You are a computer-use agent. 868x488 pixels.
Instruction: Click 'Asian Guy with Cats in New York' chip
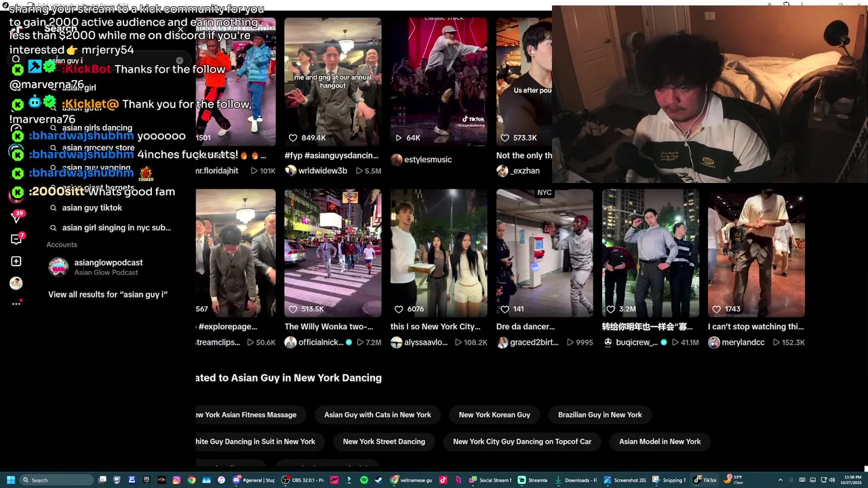coord(378,415)
